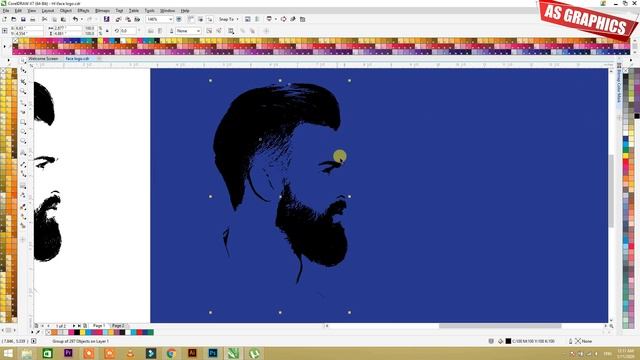640x360 pixels.
Task: Cut selection with scissors icon
Action: [x=44, y=19]
